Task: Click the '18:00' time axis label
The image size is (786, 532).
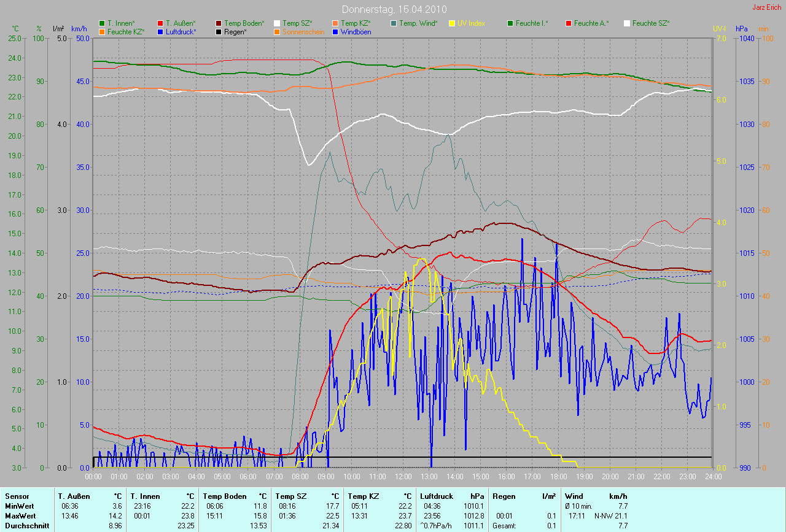Action: click(558, 476)
